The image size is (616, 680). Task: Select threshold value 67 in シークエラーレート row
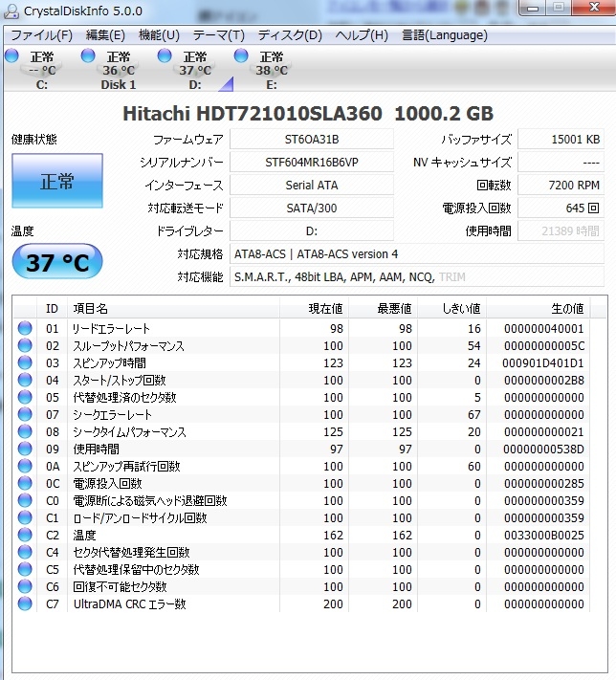pyautogui.click(x=474, y=414)
